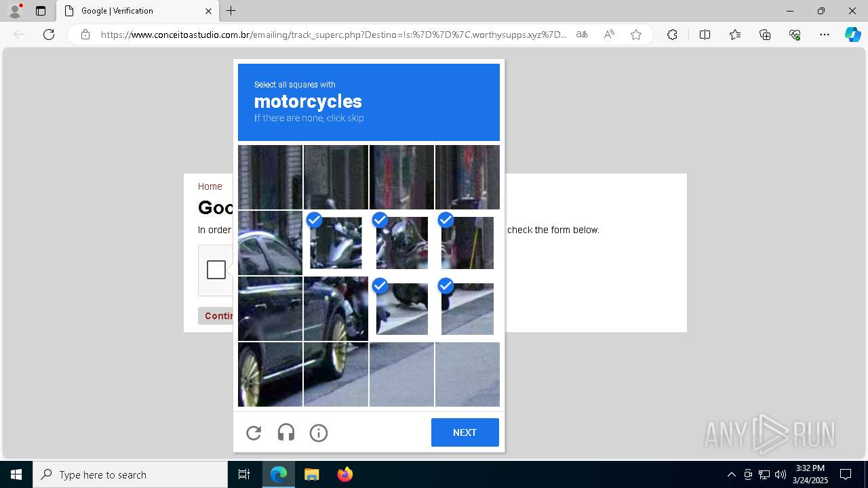Open volume control tray icon
868x488 pixels.
click(781, 474)
